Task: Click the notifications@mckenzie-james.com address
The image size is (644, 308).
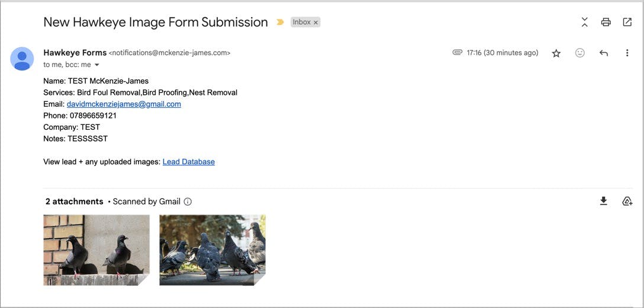Action: [x=170, y=53]
